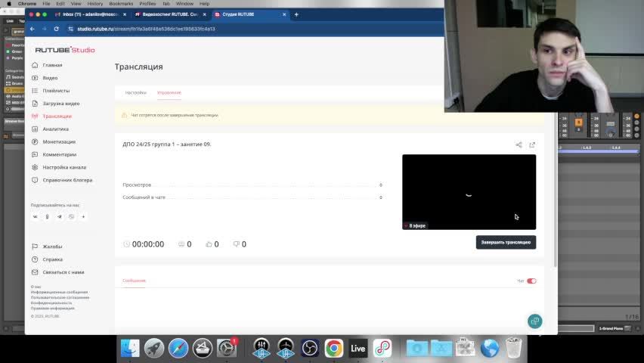
Task: Switch to the Настройки tab
Action: point(136,93)
